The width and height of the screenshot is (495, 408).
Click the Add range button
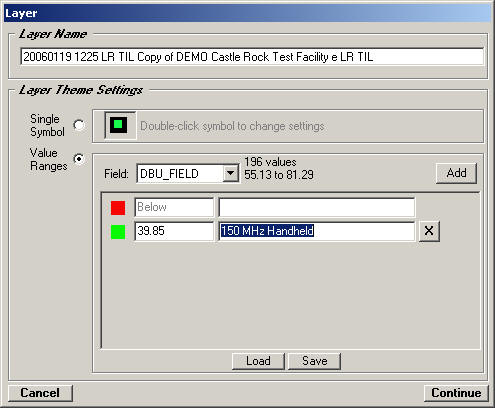456,173
